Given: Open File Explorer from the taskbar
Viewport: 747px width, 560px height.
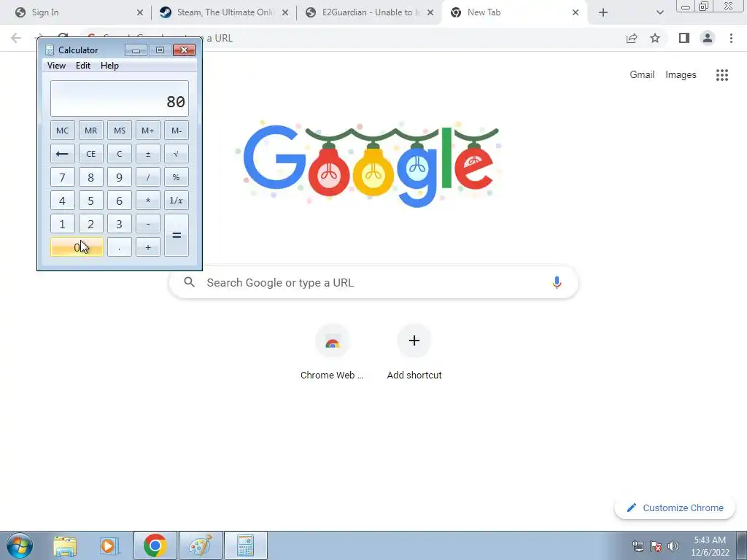Looking at the screenshot, I should click(x=65, y=545).
